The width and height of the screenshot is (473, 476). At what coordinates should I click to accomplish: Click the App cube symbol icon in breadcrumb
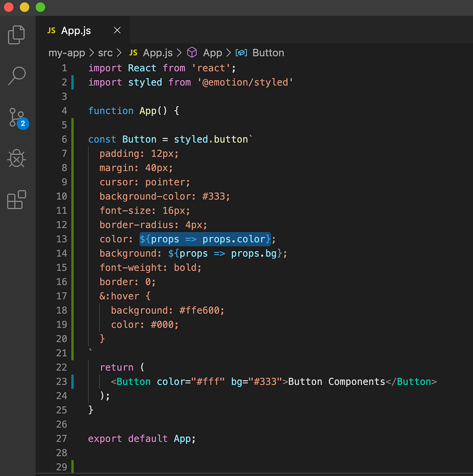click(192, 53)
